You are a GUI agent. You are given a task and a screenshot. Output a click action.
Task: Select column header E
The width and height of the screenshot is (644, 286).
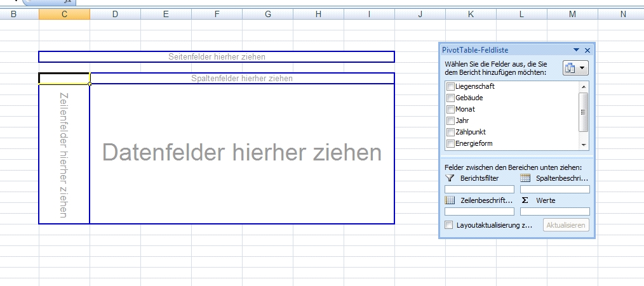166,15
